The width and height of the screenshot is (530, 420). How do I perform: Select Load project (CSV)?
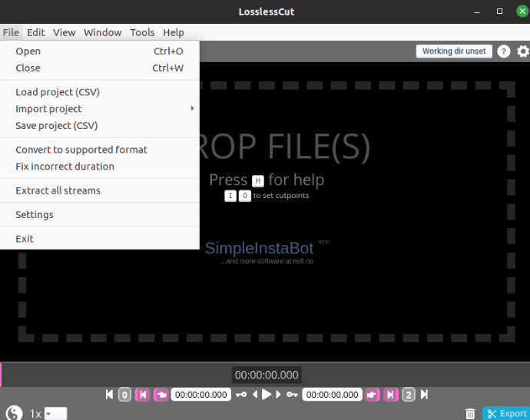(100, 92)
